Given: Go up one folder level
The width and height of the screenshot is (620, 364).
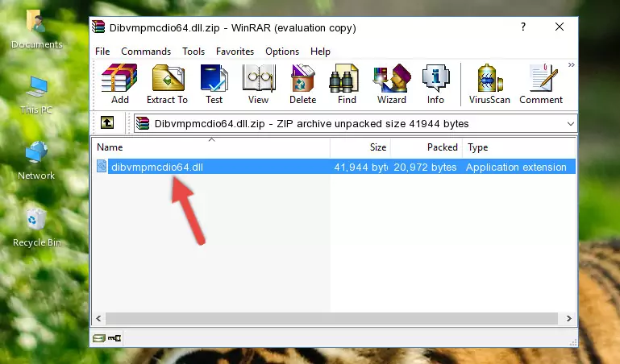Looking at the screenshot, I should [x=107, y=122].
